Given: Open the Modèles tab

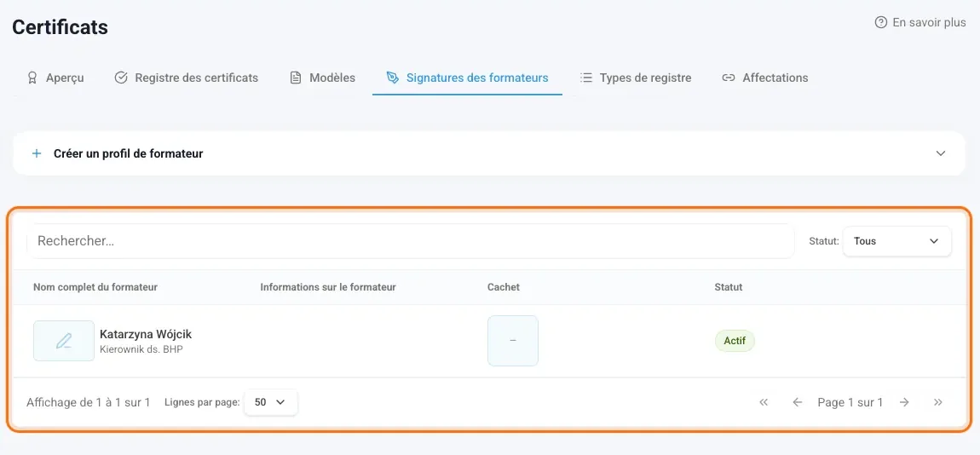Looking at the screenshot, I should pyautogui.click(x=322, y=78).
